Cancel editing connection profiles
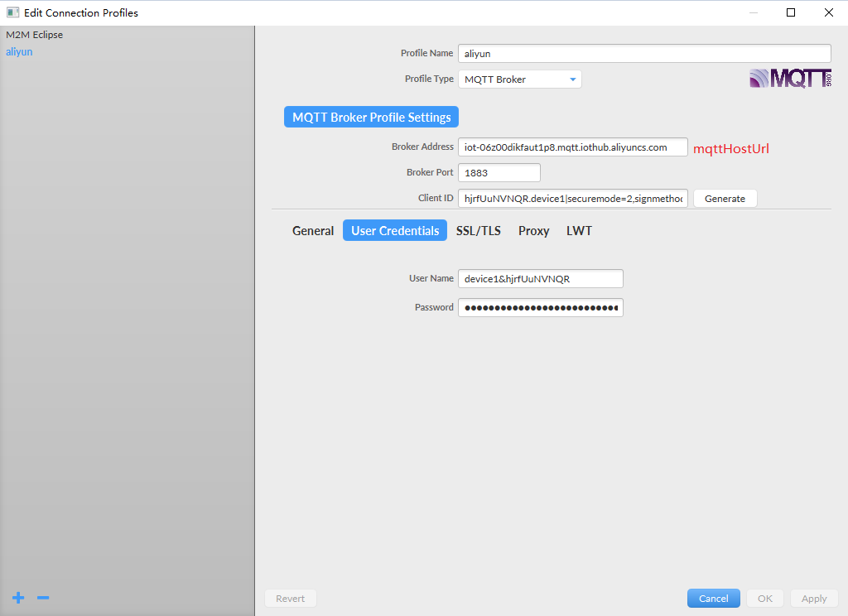848x616 pixels. (713, 599)
